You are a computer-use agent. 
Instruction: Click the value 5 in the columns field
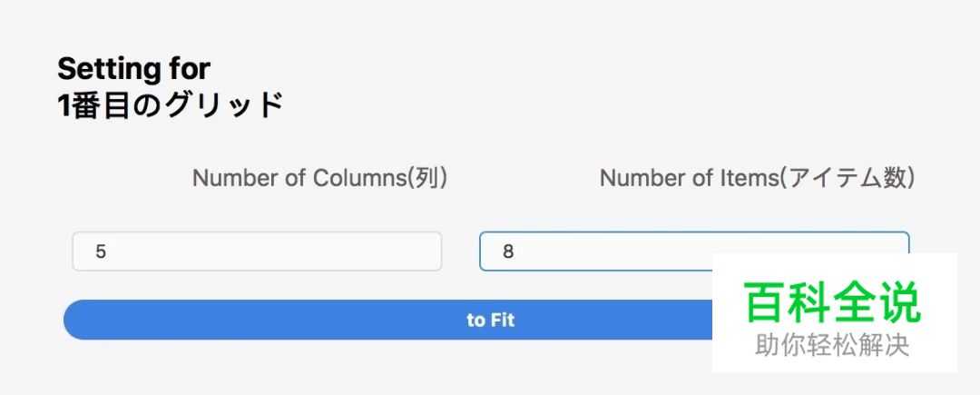pos(101,252)
